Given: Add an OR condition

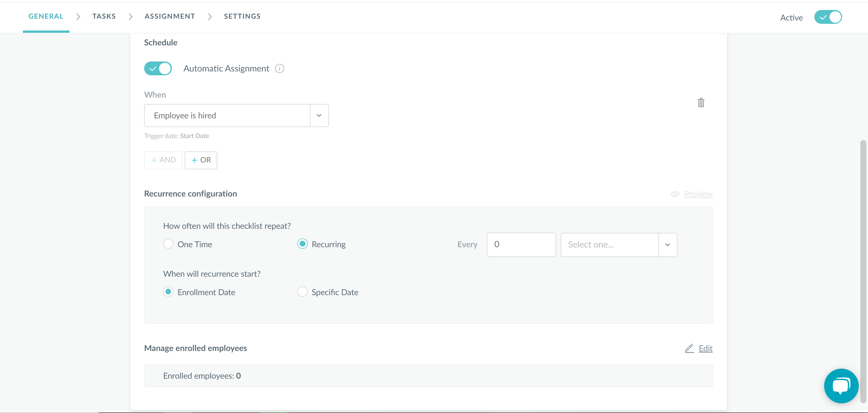Looking at the screenshot, I should tap(201, 160).
